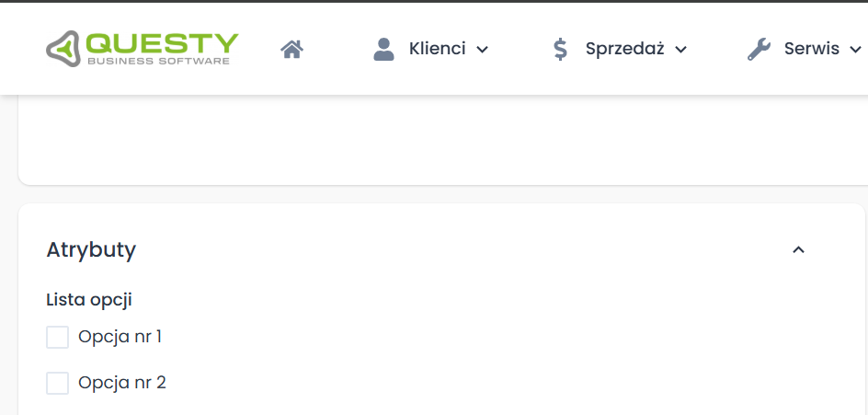Expand the Klienci dropdown chevron
Image resolution: width=868 pixels, height=415 pixels.
pyautogui.click(x=483, y=50)
